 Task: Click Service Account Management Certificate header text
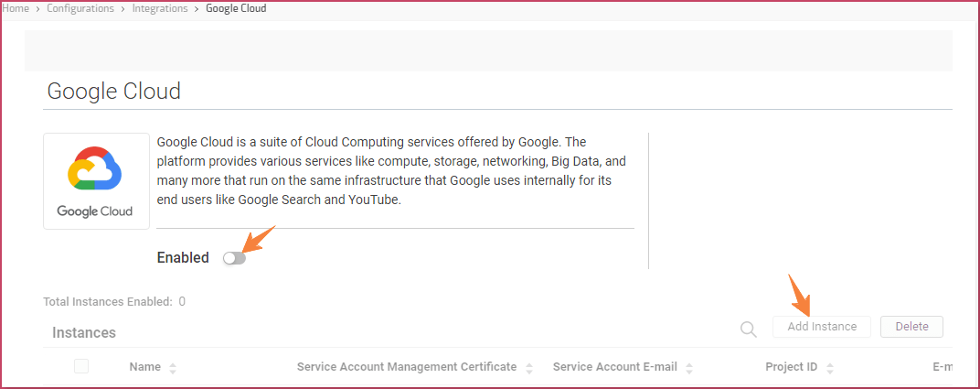[407, 367]
